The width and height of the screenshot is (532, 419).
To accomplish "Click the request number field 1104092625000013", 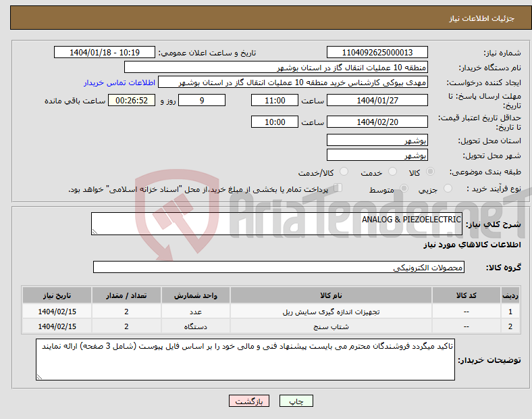I will tap(377, 53).
